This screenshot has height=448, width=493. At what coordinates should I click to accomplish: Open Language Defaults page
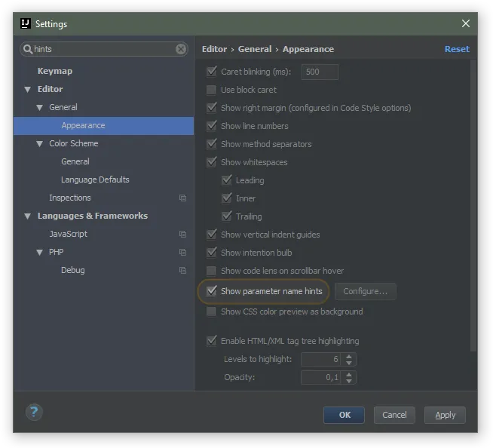click(x=95, y=180)
